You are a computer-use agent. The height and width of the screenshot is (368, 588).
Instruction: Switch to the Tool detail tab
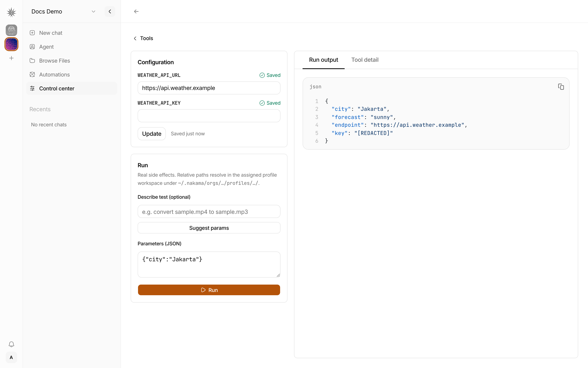[x=365, y=60]
